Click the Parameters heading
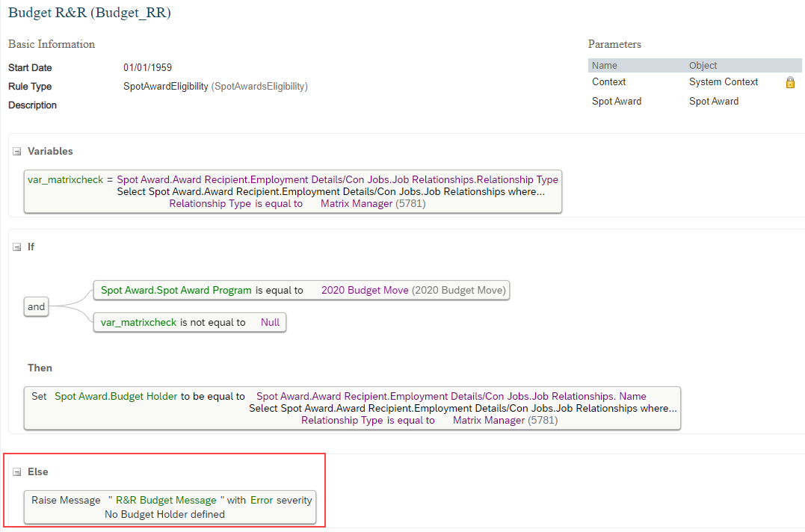The image size is (805, 532). [614, 44]
